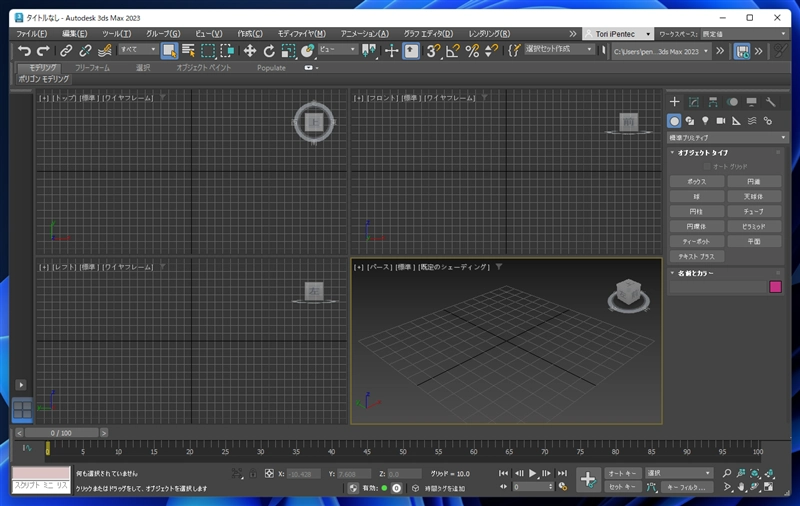Toggle the Angle Snap button
The image size is (800, 506).
click(x=453, y=50)
